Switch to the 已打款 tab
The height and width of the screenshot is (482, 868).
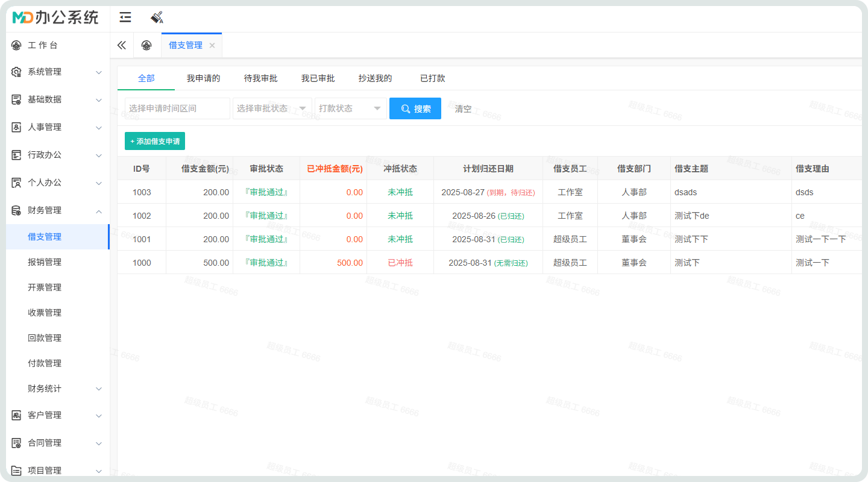[x=432, y=78]
